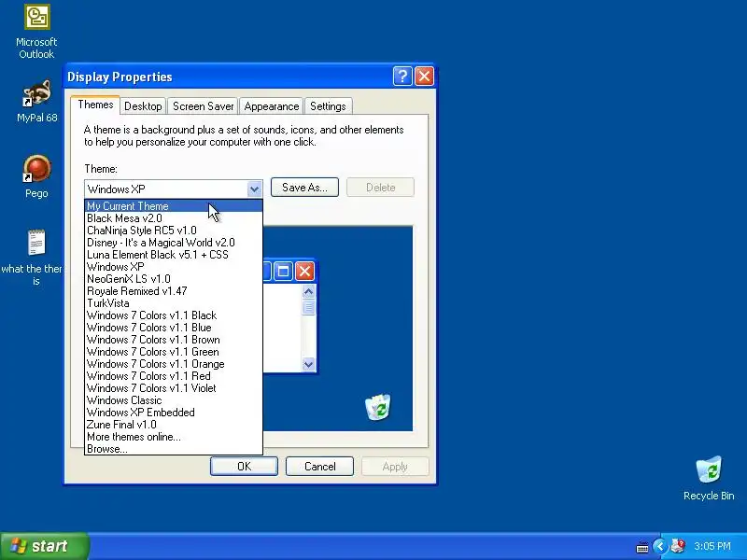Viewport: 747px width, 560px height.
Task: Go to the Settings tab
Action: [328, 106]
